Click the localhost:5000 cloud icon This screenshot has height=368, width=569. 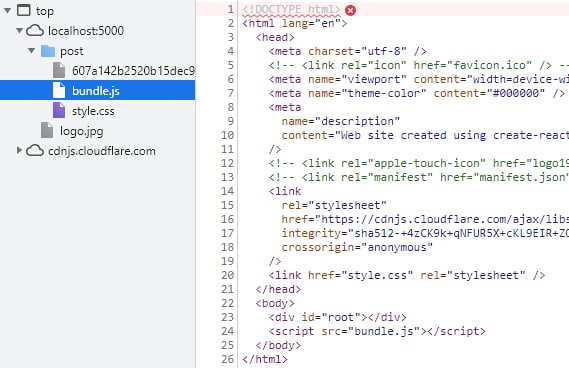click(35, 30)
